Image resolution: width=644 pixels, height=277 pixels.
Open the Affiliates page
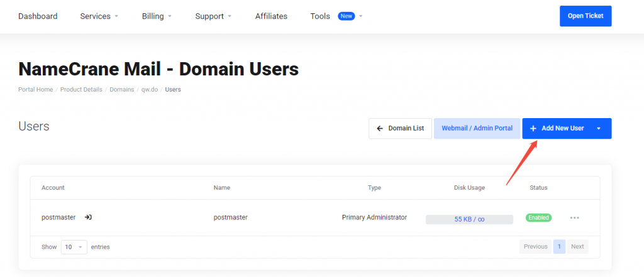point(271,16)
